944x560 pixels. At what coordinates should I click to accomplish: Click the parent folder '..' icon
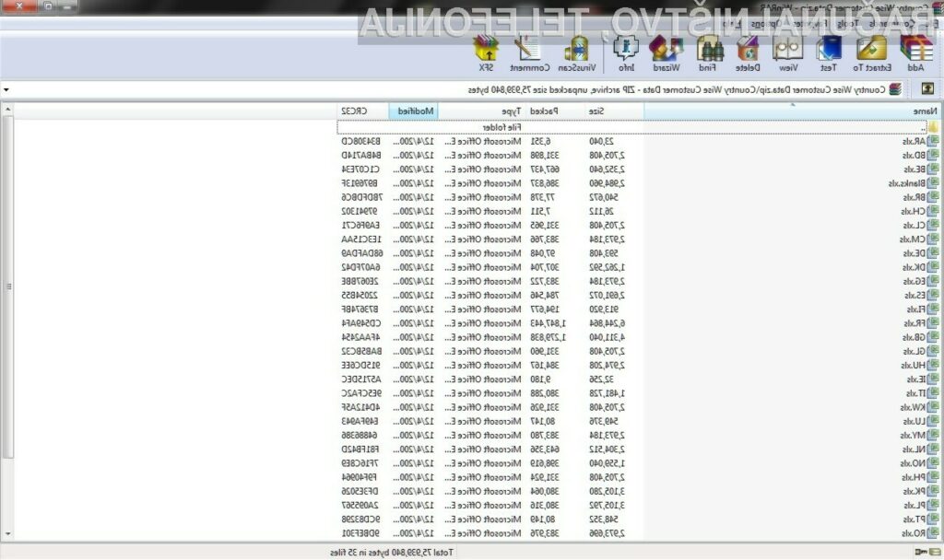tap(933, 127)
